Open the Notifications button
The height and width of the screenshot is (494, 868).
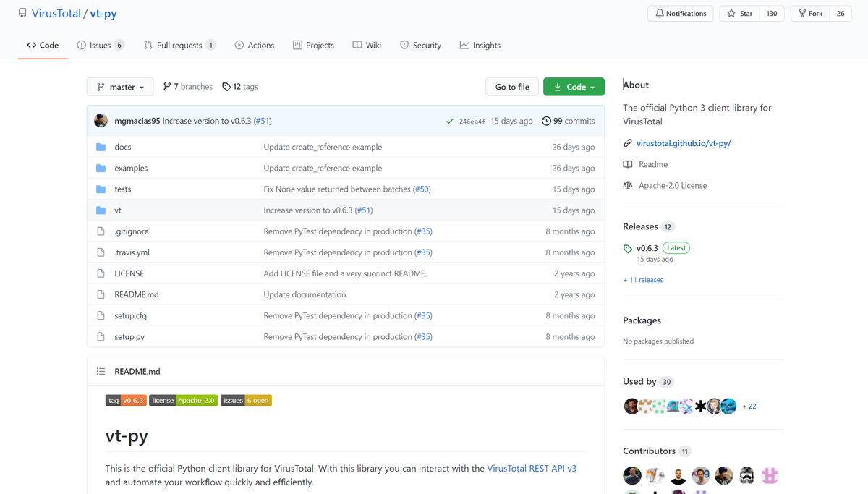(681, 14)
